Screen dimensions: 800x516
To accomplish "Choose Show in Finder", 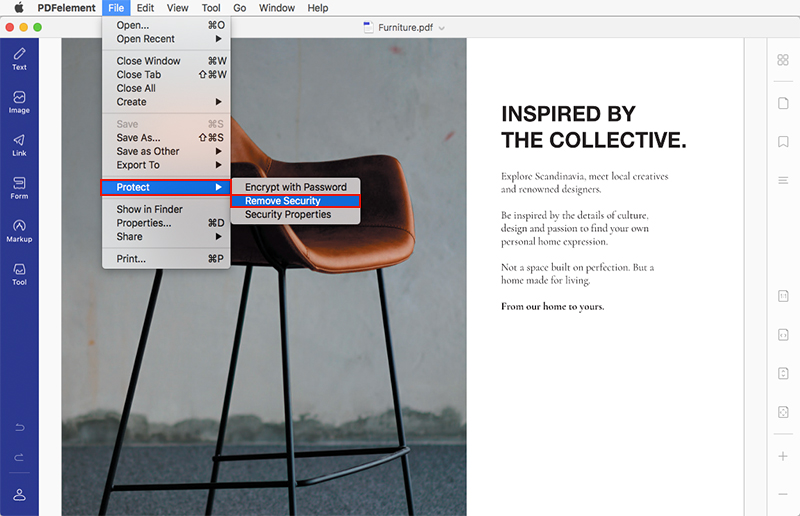I will [x=166, y=209].
